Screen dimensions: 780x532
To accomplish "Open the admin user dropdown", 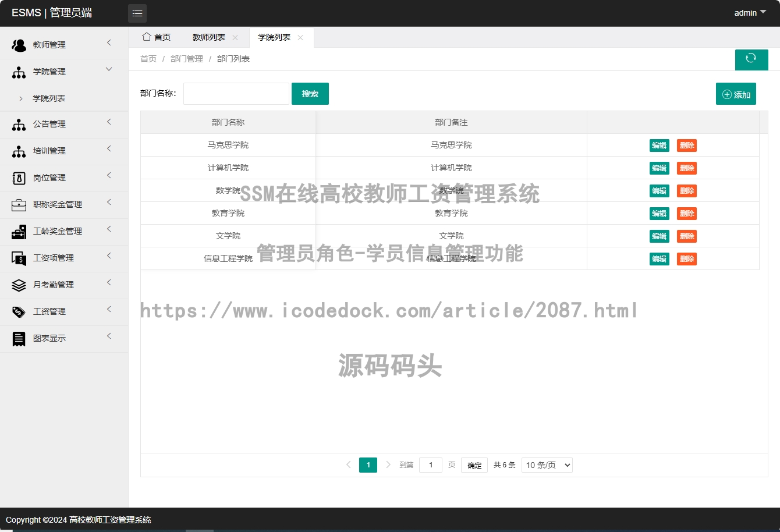I will [x=750, y=13].
